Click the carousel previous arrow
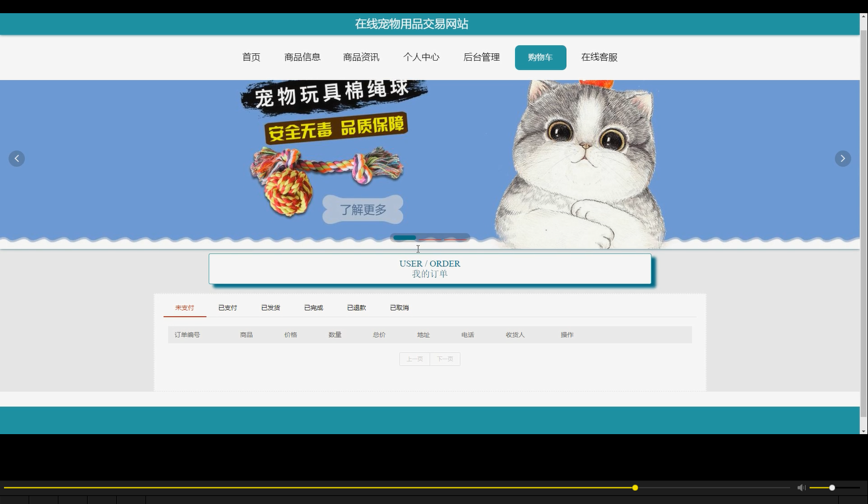Screen dimensions: 868x504 click(17, 158)
